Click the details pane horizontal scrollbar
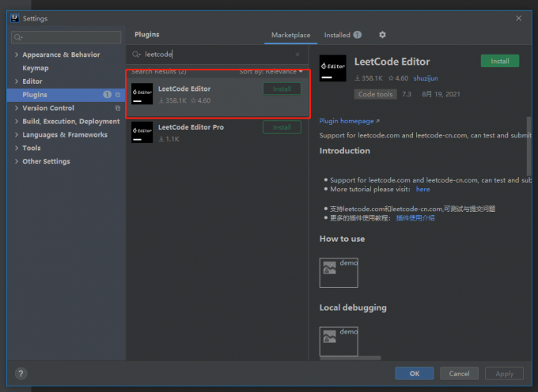The width and height of the screenshot is (538, 392). pyautogui.click(x=350, y=358)
